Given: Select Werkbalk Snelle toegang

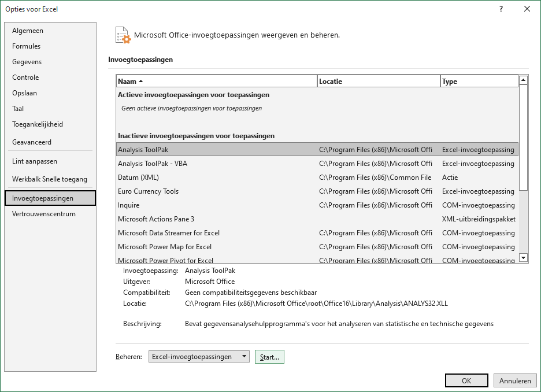Looking at the screenshot, I should (x=50, y=179).
